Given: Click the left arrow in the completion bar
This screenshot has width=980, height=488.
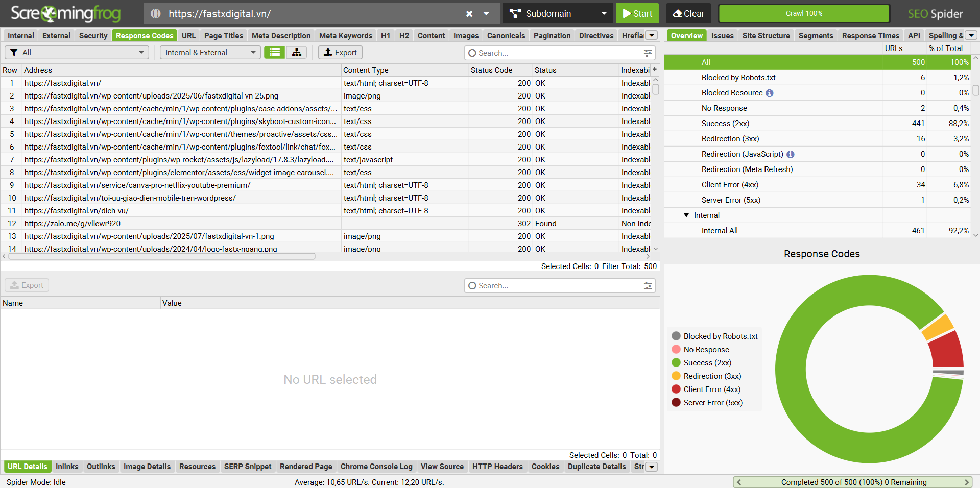Looking at the screenshot, I should [739, 482].
